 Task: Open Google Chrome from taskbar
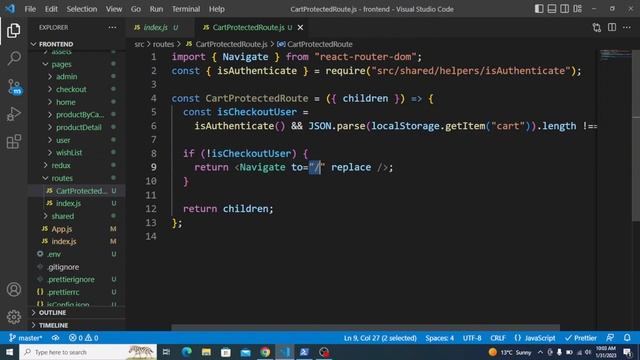265,352
